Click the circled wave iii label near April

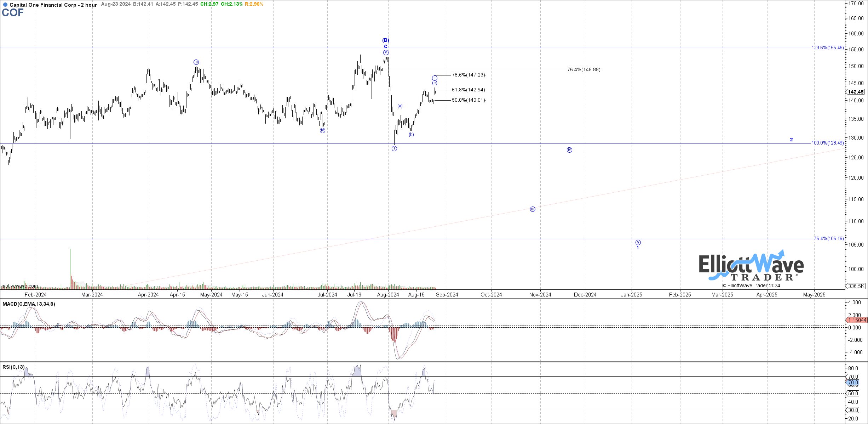pos(196,62)
